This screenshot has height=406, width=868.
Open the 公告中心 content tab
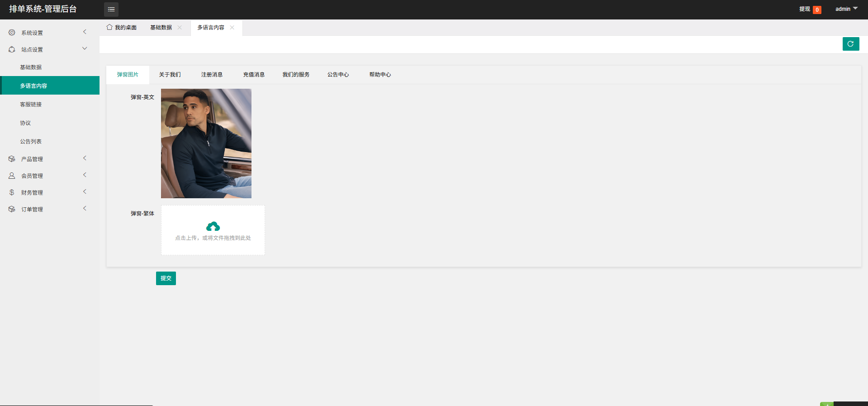click(338, 75)
